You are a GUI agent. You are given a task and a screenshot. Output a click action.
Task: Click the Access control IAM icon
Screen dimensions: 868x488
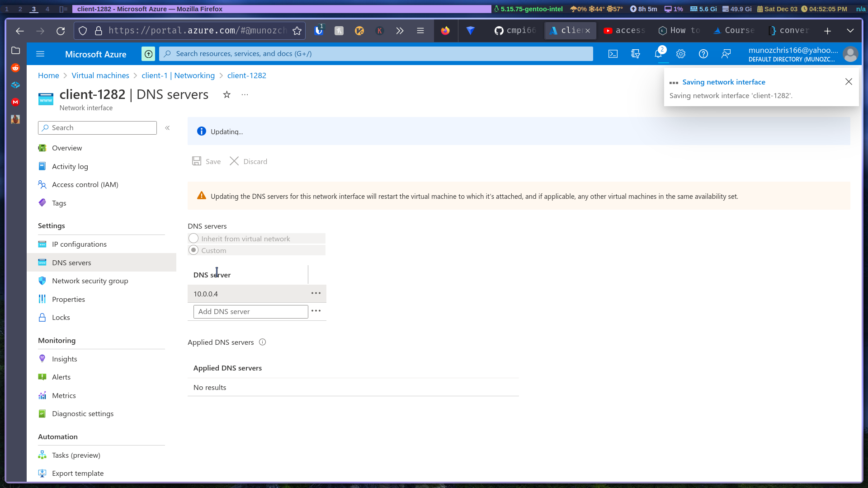tap(42, 184)
